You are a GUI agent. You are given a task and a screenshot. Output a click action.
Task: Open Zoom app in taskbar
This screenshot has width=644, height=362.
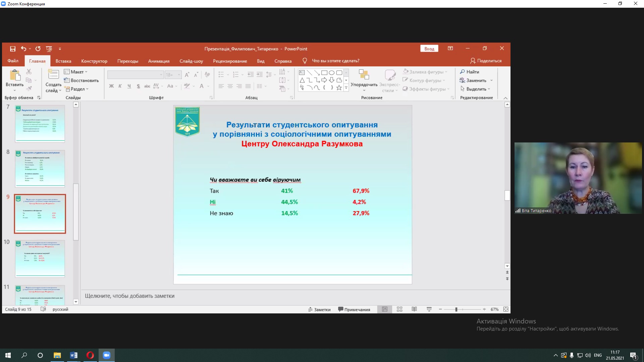pos(106,355)
